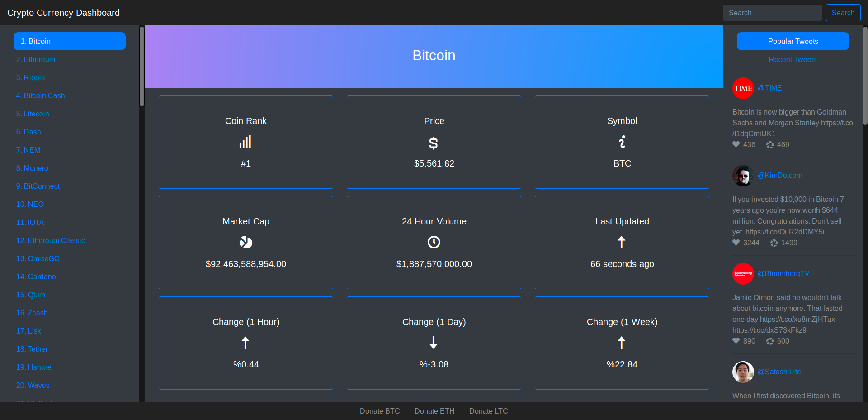Click Donate BTC in the footer
The height and width of the screenshot is (420, 868).
tap(380, 411)
